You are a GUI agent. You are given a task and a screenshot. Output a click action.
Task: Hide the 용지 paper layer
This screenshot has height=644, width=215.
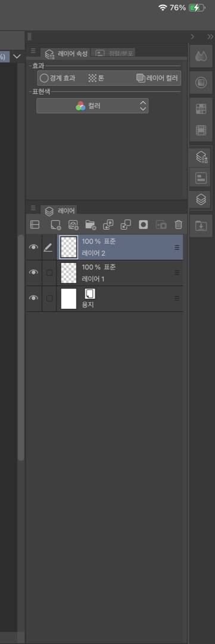pos(33,298)
